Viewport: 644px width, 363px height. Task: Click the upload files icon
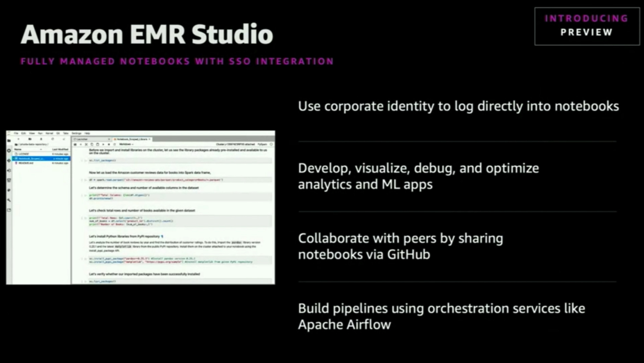click(41, 139)
